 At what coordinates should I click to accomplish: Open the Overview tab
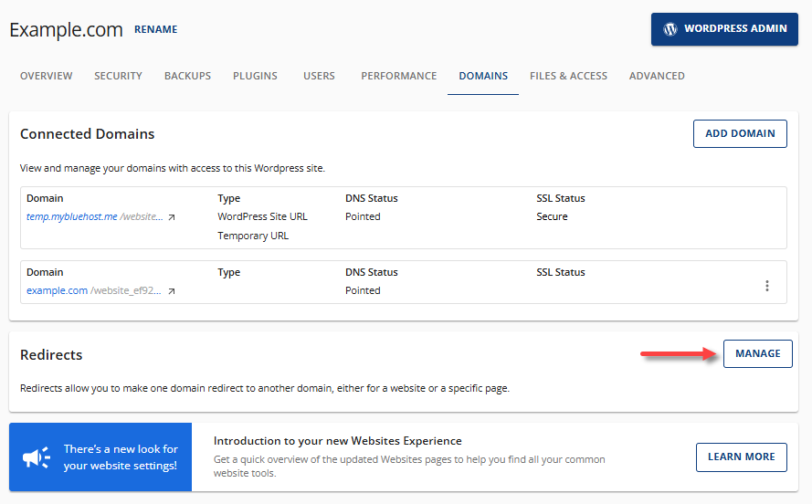pyautogui.click(x=46, y=76)
